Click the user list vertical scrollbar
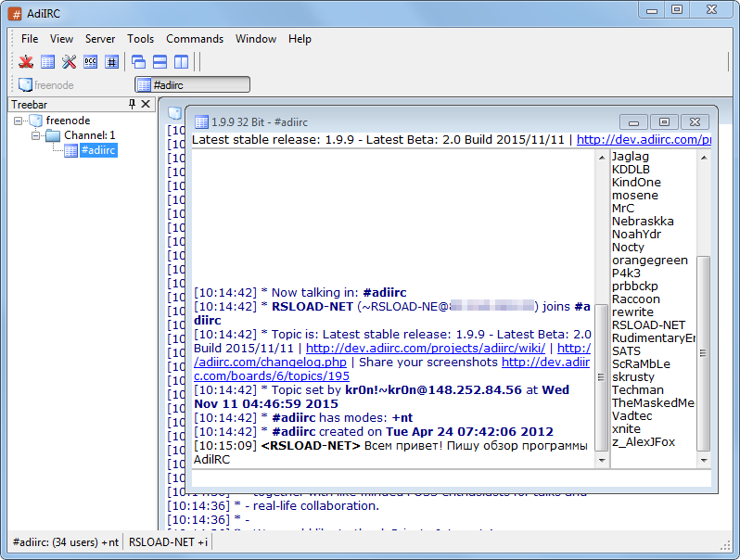Screen dimensions: 740x560 703,352
